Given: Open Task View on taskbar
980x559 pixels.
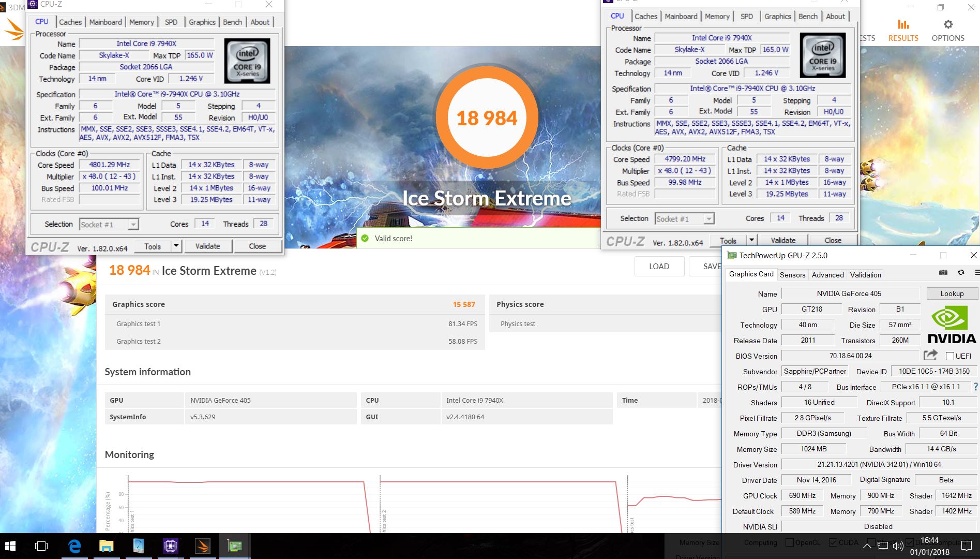Looking at the screenshot, I should (x=41, y=546).
